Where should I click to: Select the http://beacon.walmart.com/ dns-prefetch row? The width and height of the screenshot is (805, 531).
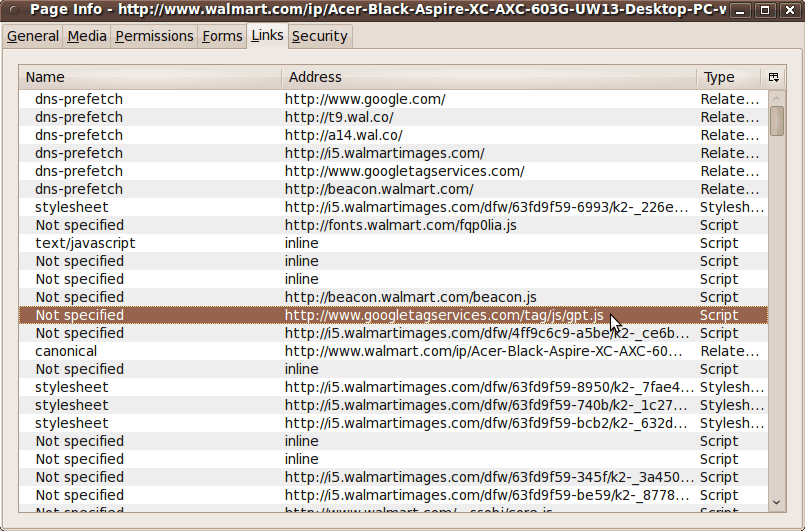click(x=393, y=189)
